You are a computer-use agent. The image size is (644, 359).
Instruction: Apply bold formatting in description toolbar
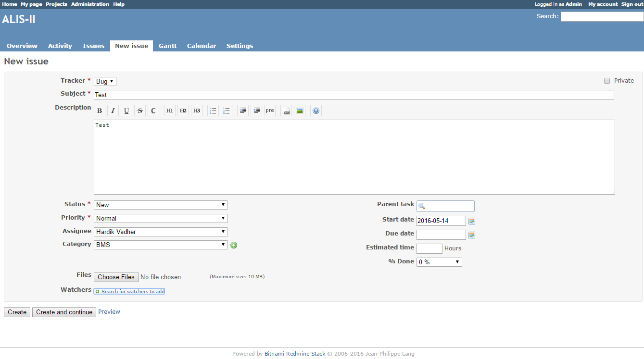(100, 111)
